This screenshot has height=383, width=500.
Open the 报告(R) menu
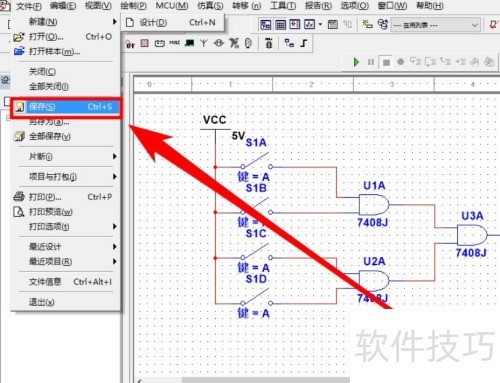click(x=318, y=6)
